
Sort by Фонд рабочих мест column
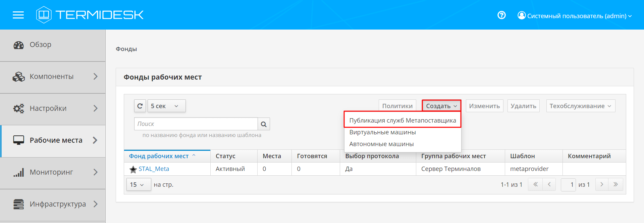click(167, 156)
